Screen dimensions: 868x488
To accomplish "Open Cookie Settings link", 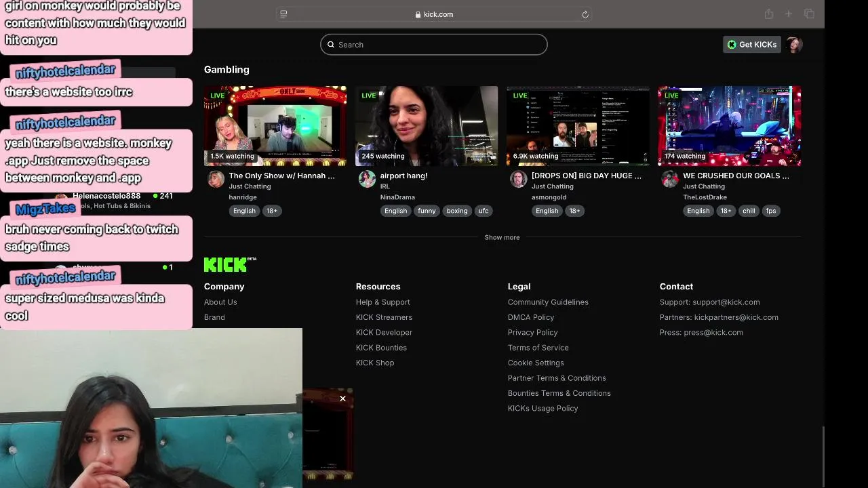I will (x=536, y=363).
